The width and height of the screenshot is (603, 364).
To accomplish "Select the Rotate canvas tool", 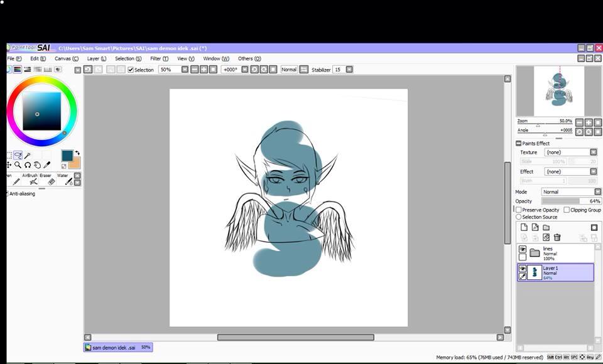I will click(x=27, y=165).
